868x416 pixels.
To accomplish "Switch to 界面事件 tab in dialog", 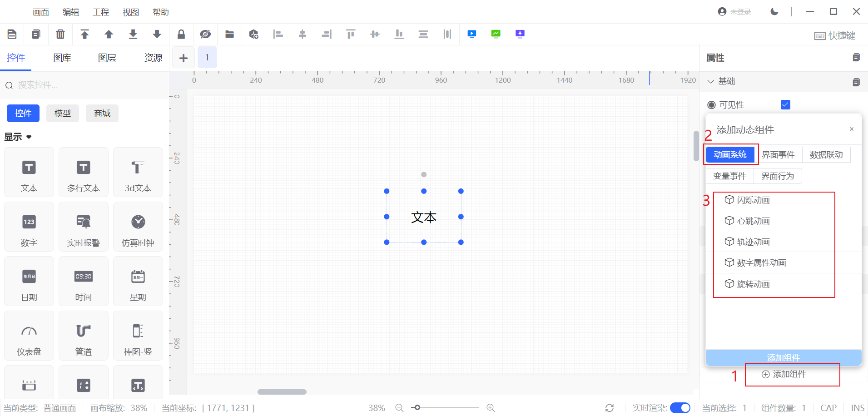I will tap(778, 155).
